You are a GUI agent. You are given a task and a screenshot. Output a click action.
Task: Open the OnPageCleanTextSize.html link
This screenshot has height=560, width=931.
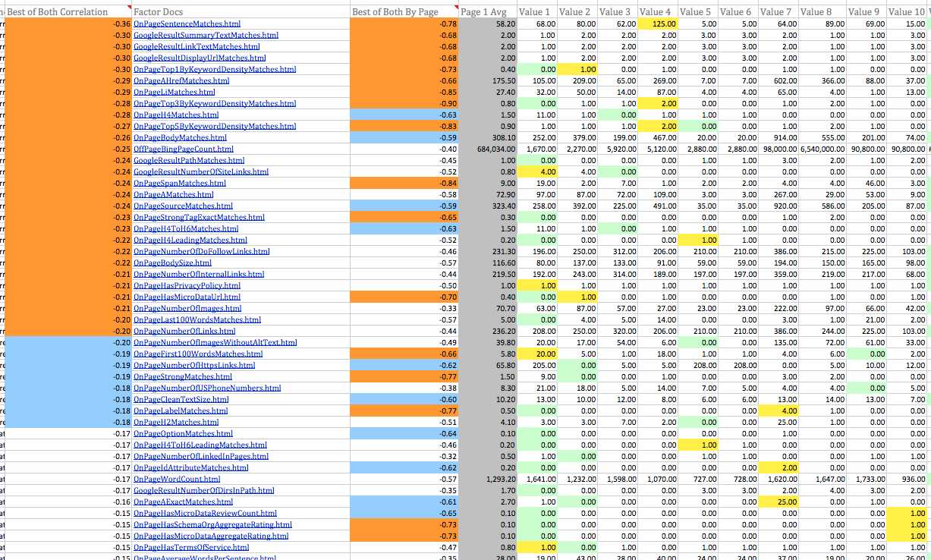pyautogui.click(x=181, y=400)
